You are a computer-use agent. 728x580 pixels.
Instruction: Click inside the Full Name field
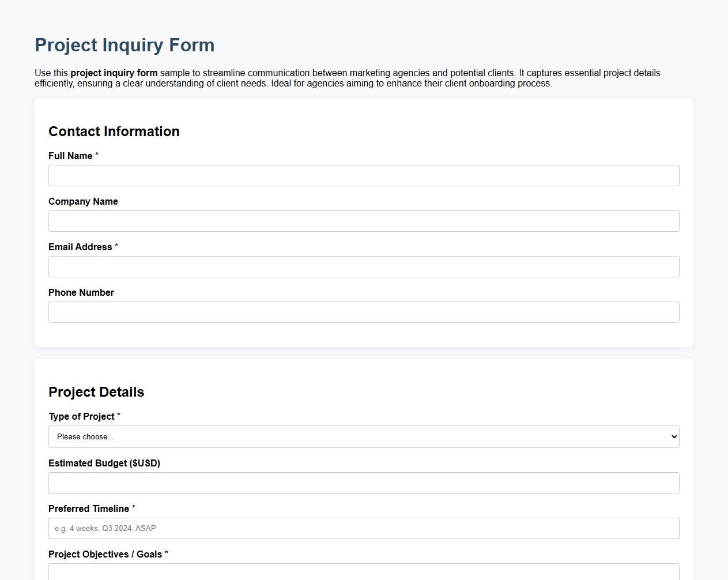click(364, 175)
